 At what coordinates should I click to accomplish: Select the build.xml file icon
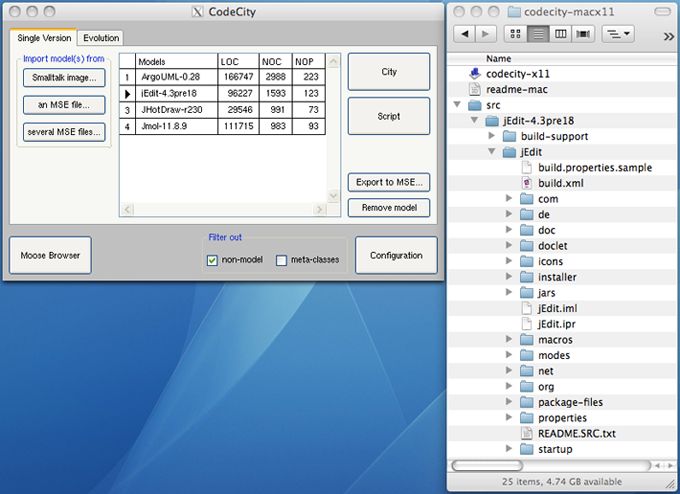[x=526, y=183]
